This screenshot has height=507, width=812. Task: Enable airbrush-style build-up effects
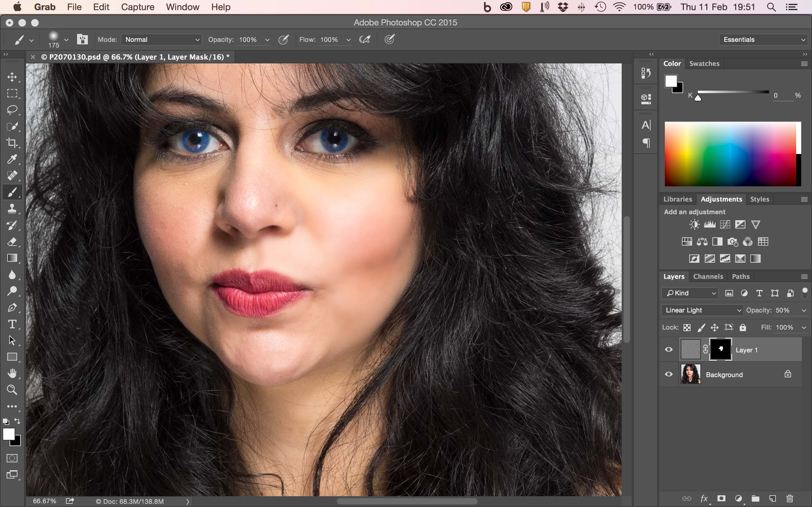(x=365, y=40)
